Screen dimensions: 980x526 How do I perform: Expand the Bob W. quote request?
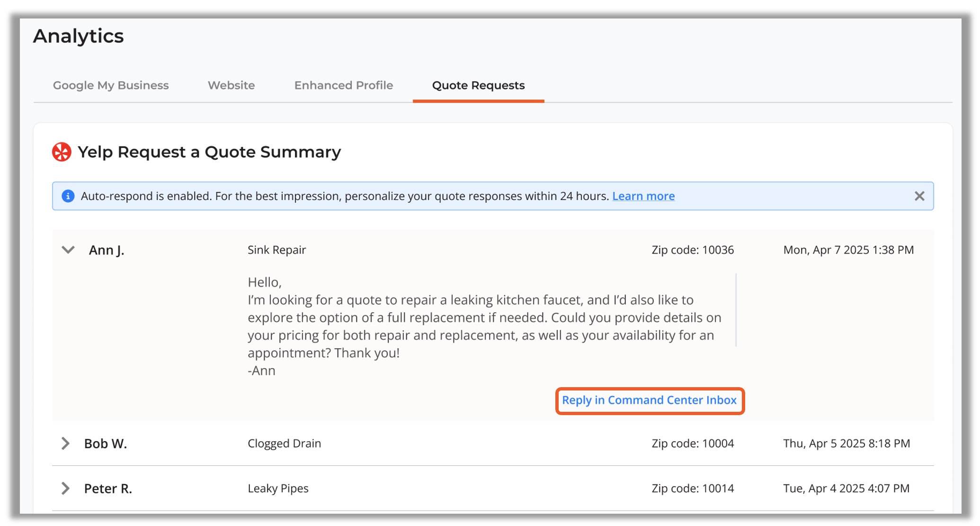(x=65, y=444)
